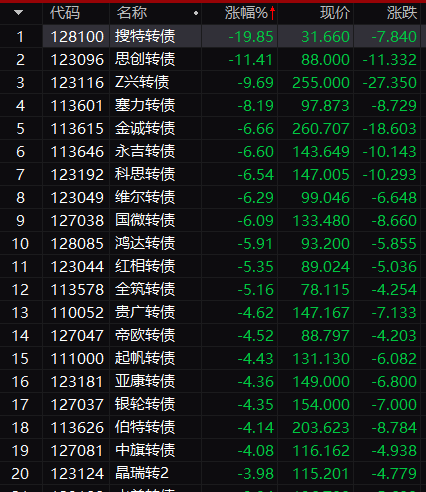The height and width of the screenshot is (492, 426).
Task: Click code 123116
Action: point(77,83)
